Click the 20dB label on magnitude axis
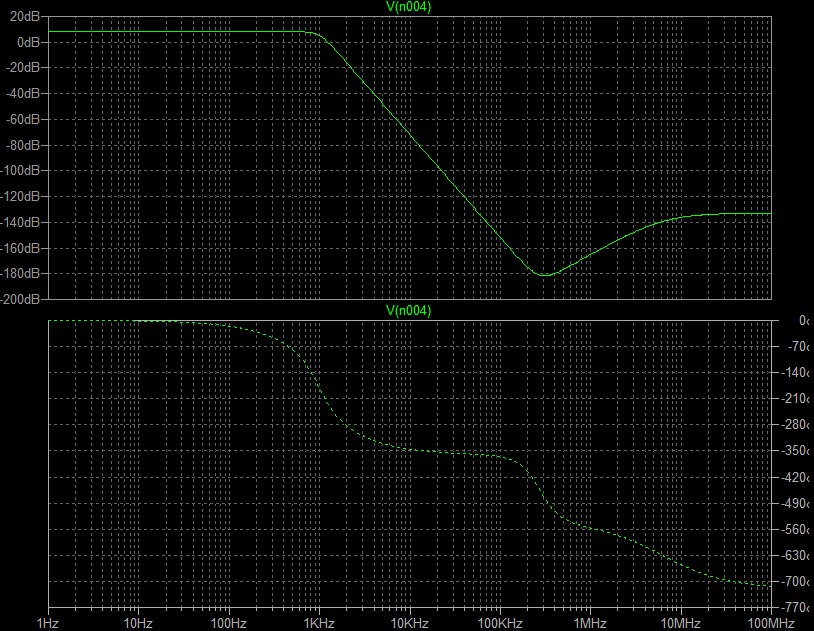Screen dimensions: 814x631 point(24,17)
